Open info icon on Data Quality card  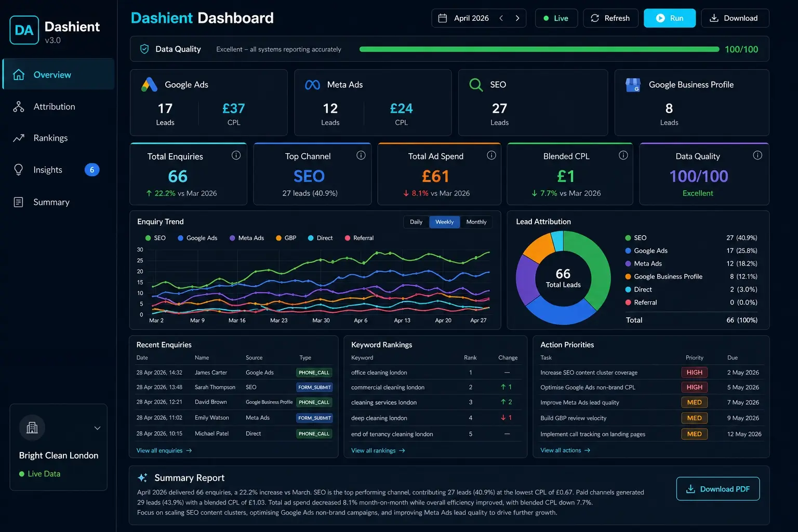[x=757, y=155]
